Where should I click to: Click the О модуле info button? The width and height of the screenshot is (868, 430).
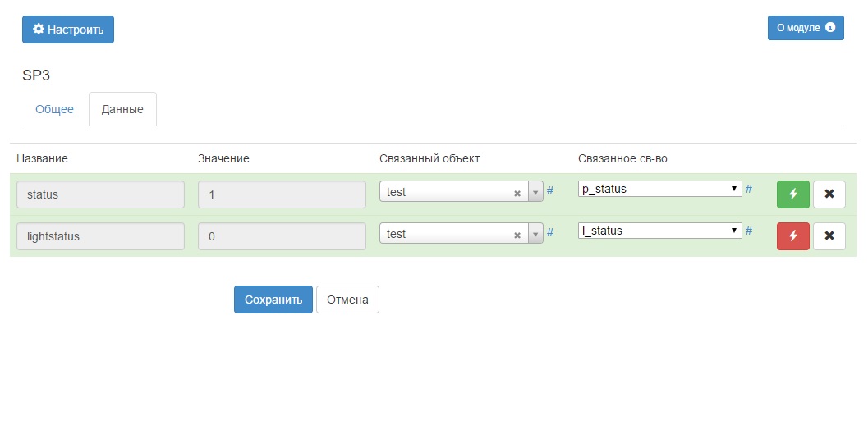pyautogui.click(x=805, y=28)
